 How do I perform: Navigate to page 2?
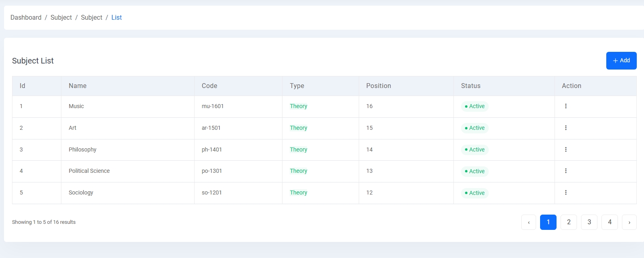569,222
